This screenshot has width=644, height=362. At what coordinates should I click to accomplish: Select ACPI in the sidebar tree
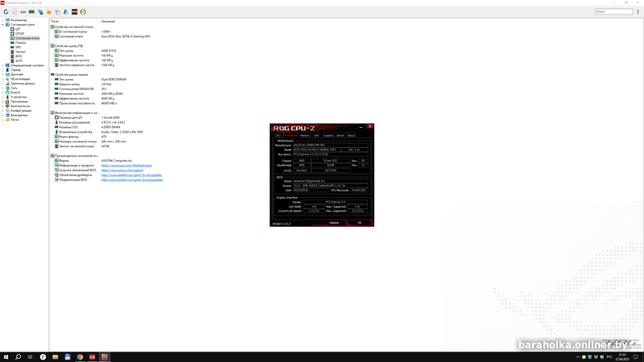click(x=19, y=61)
